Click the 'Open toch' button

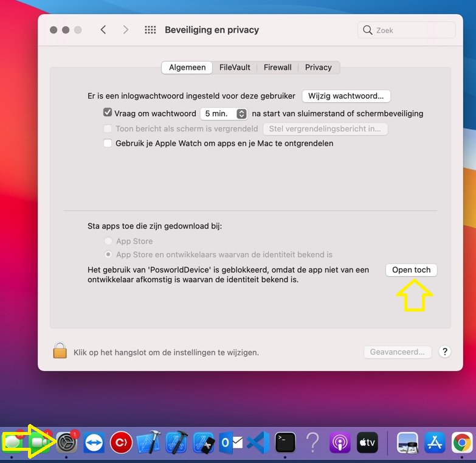click(x=412, y=270)
